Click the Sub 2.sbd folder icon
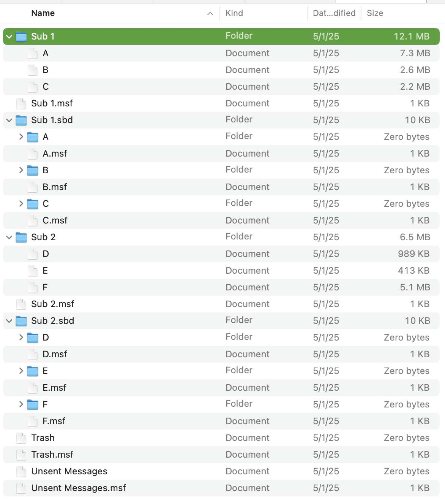 point(21,321)
